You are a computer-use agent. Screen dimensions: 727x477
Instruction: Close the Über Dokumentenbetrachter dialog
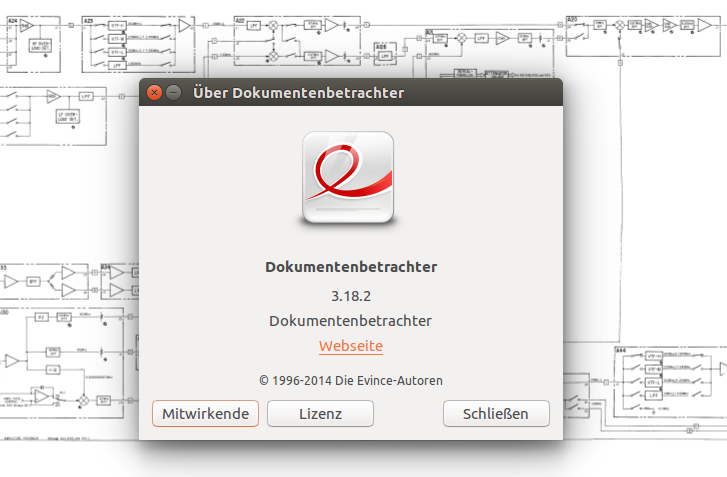click(x=154, y=93)
